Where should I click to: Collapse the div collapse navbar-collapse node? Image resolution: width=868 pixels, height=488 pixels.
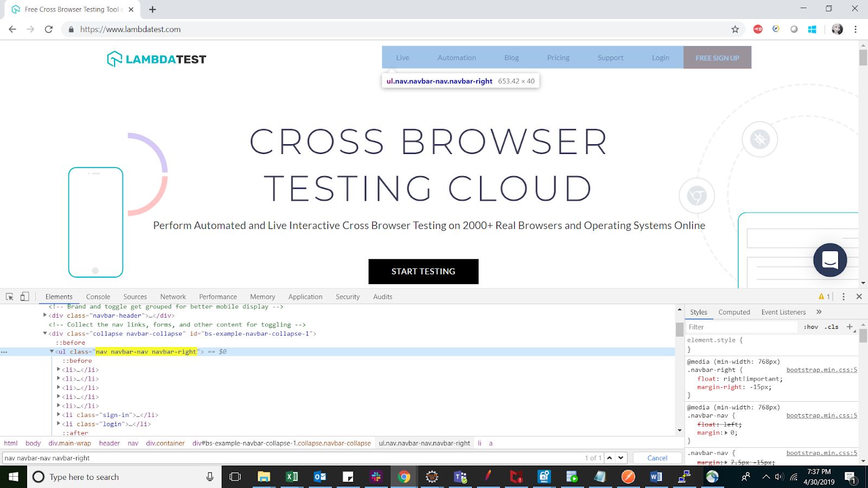point(45,333)
